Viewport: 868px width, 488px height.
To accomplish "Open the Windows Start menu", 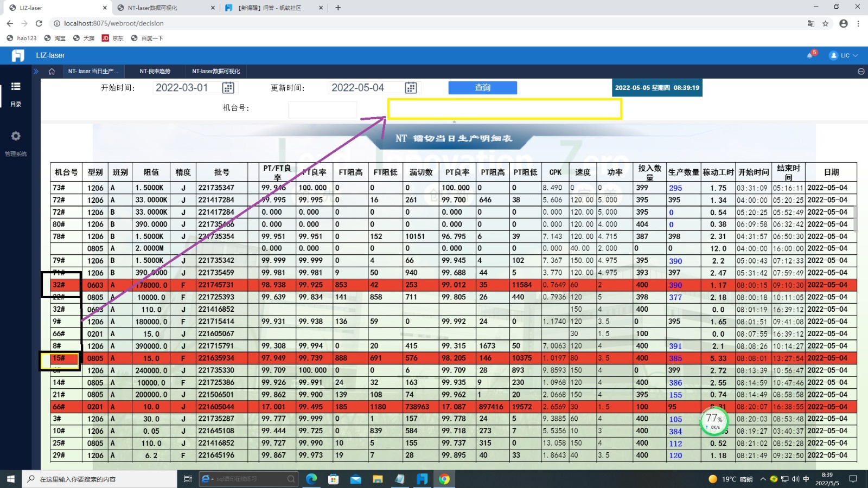I will tap(10, 479).
